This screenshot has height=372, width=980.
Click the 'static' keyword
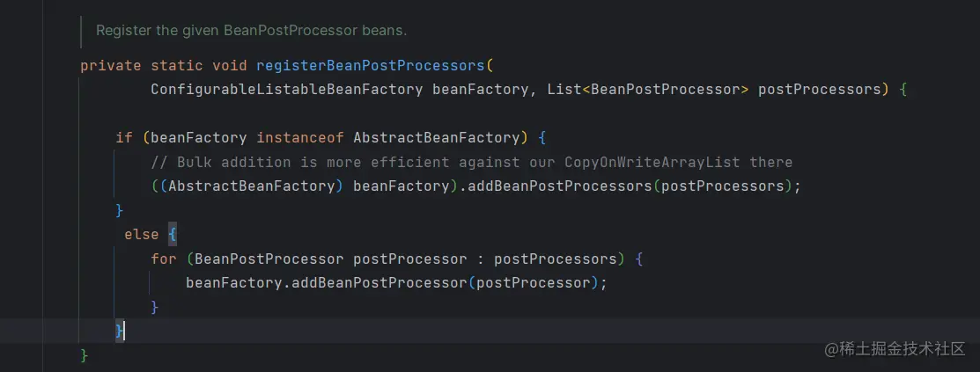click(x=177, y=66)
